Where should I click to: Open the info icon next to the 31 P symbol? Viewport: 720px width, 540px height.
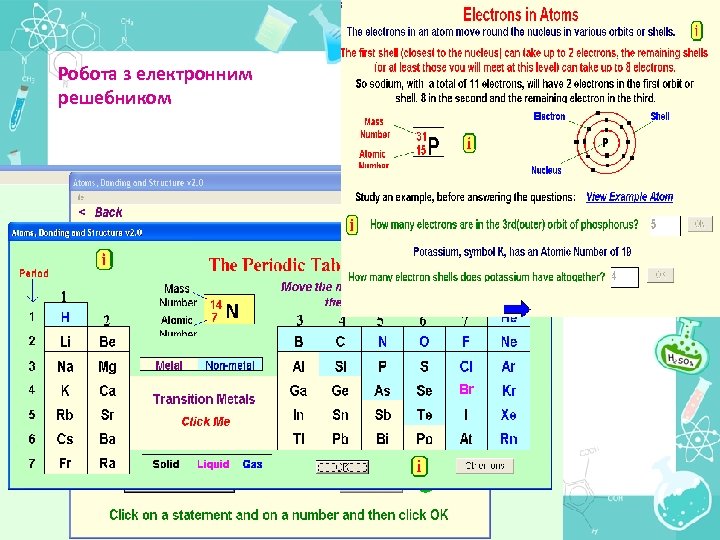click(x=469, y=143)
